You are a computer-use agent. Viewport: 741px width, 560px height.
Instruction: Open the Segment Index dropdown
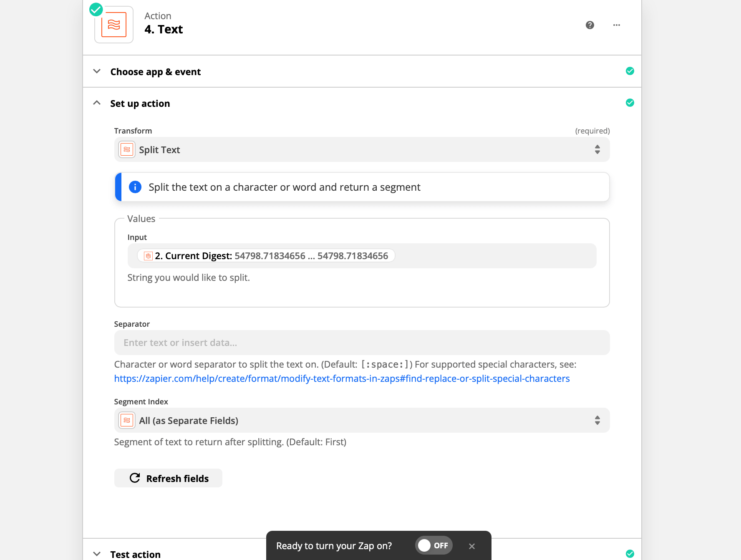click(x=361, y=421)
